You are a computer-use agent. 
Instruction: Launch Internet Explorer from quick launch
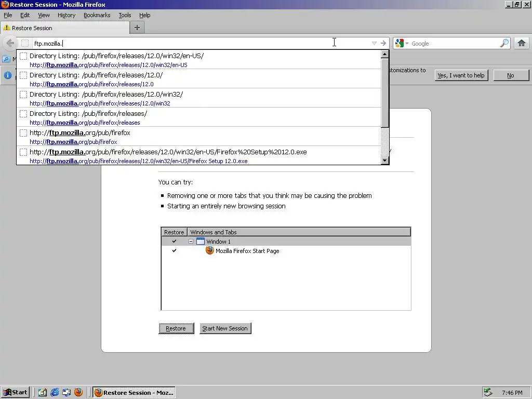pos(54,393)
